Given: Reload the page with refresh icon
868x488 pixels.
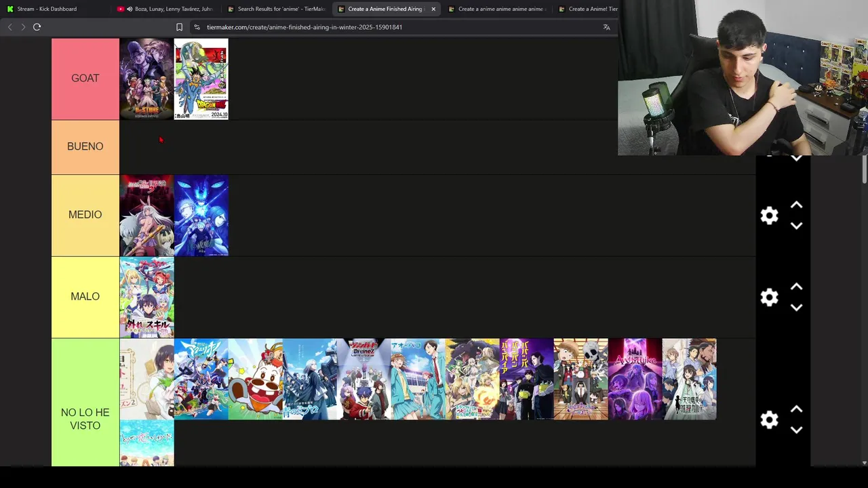Looking at the screenshot, I should 37,27.
